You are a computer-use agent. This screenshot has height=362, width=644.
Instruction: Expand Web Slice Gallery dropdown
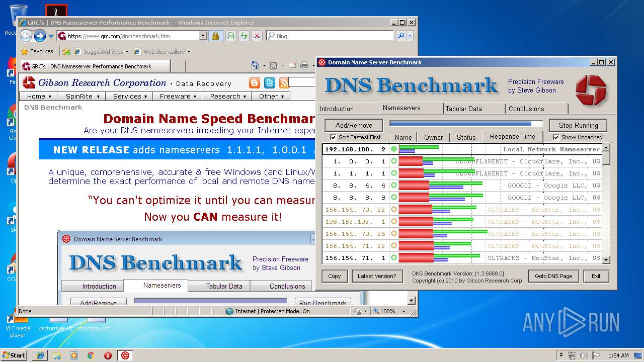189,52
